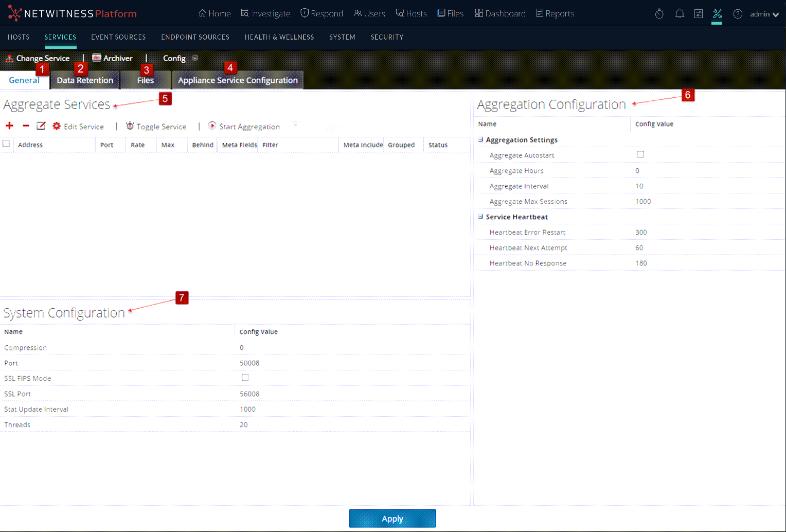The width and height of the screenshot is (786, 532).
Task: Click the red minus remove service icon
Action: point(26,126)
